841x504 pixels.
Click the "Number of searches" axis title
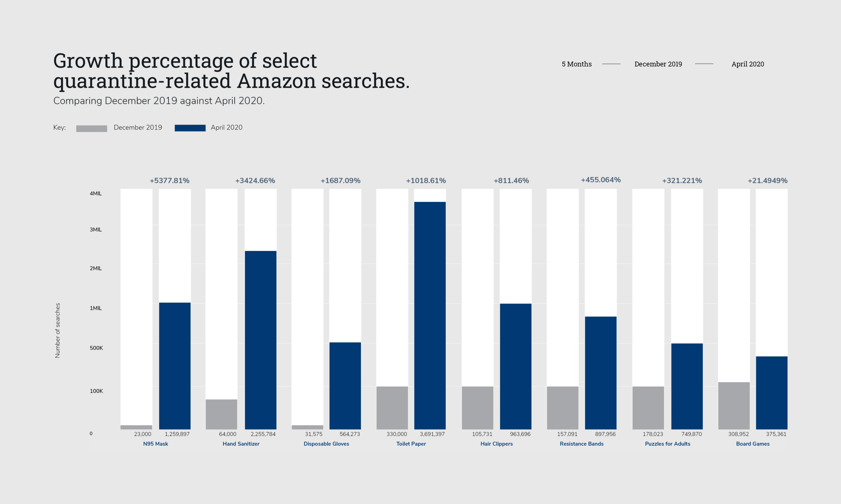click(x=57, y=330)
